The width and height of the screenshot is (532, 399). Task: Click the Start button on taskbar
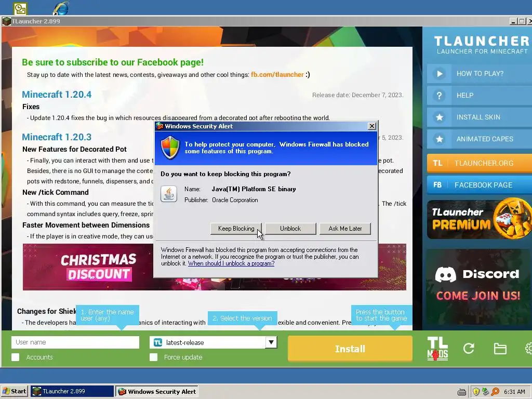pyautogui.click(x=15, y=391)
